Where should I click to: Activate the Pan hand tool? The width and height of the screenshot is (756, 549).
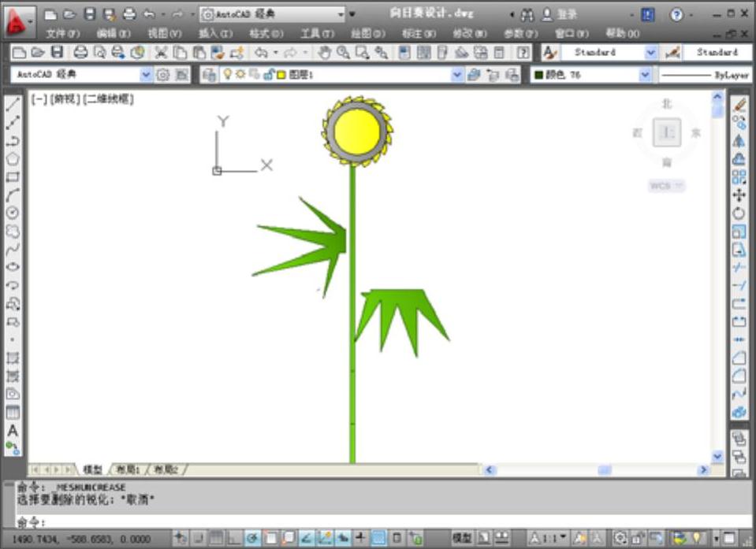(324, 53)
